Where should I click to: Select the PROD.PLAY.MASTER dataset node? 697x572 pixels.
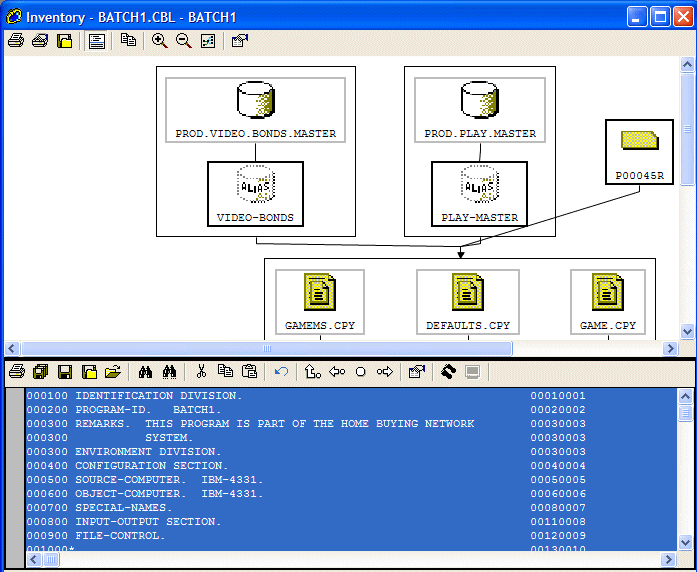point(480,110)
